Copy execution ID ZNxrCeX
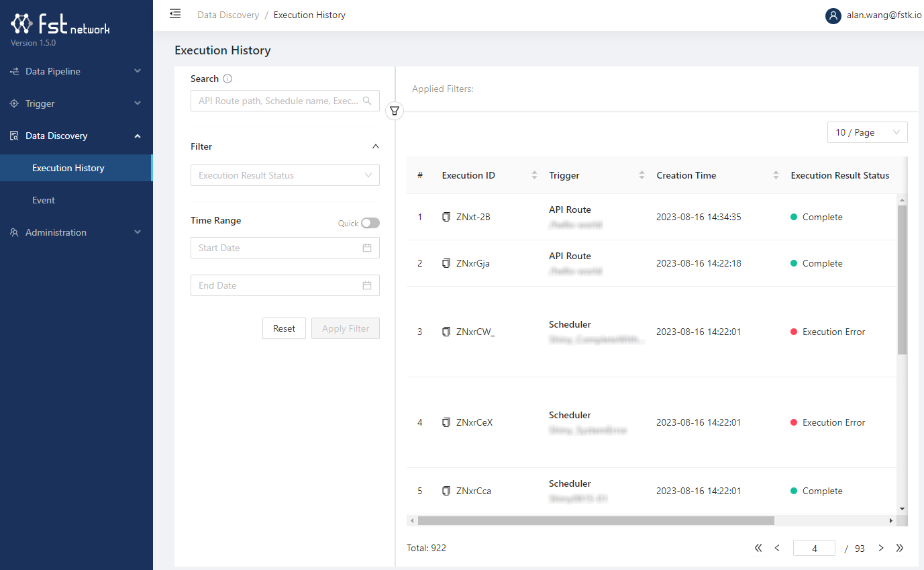Viewport: 924px width, 570px height. 446,422
